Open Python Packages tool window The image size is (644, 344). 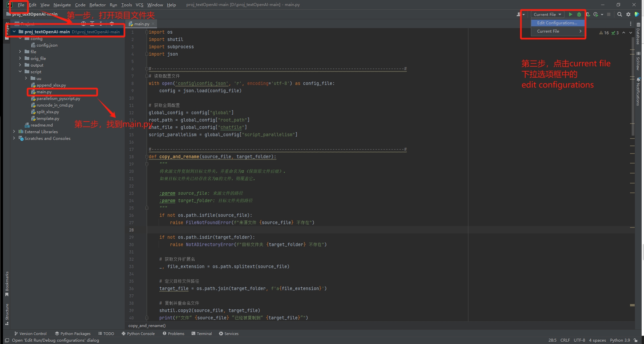pyautogui.click(x=73, y=333)
